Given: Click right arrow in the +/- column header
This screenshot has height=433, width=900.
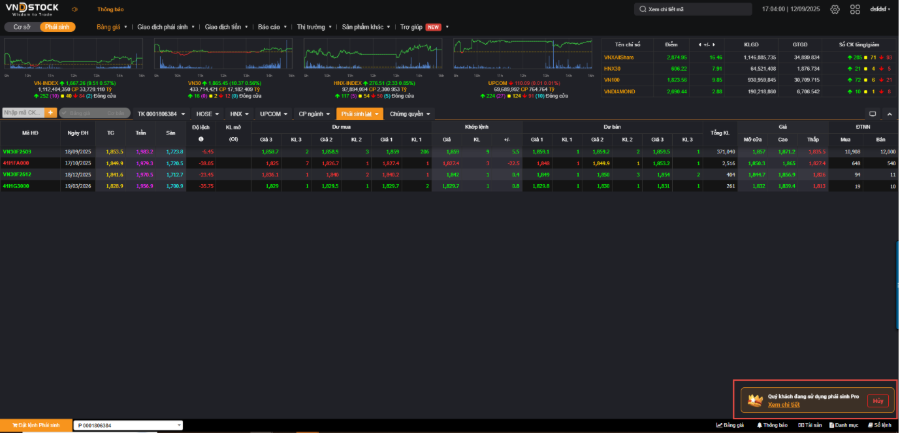Looking at the screenshot, I should pos(715,44).
